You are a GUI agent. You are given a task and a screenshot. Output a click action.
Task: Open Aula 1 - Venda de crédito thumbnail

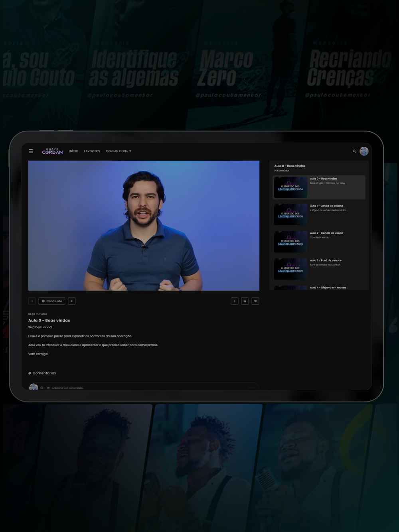tap(290, 215)
